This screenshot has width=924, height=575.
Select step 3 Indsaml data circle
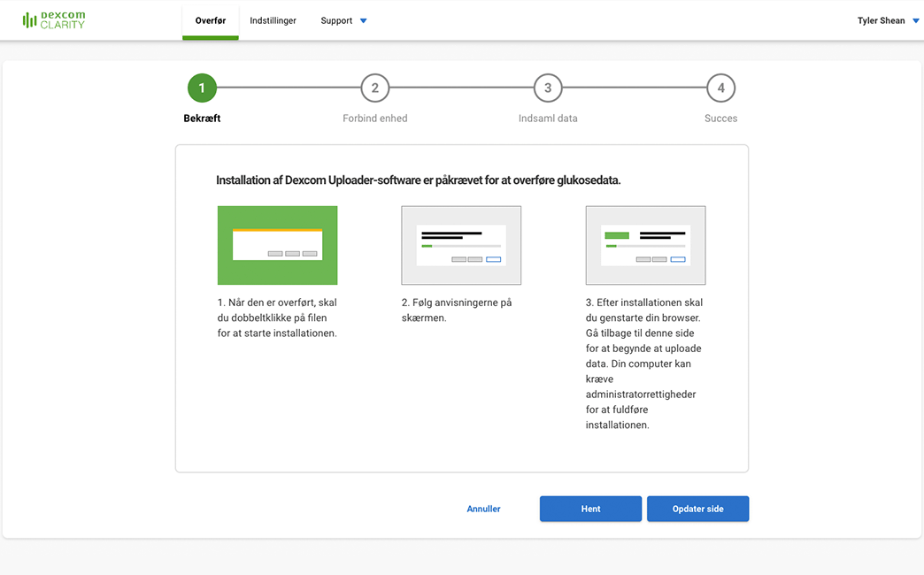pos(548,88)
